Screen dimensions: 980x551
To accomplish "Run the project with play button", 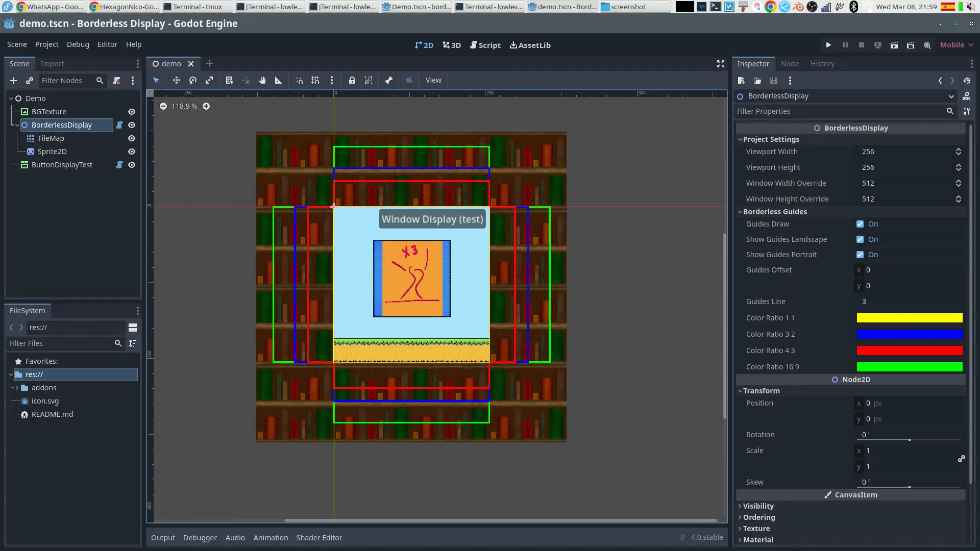I will 828,45.
